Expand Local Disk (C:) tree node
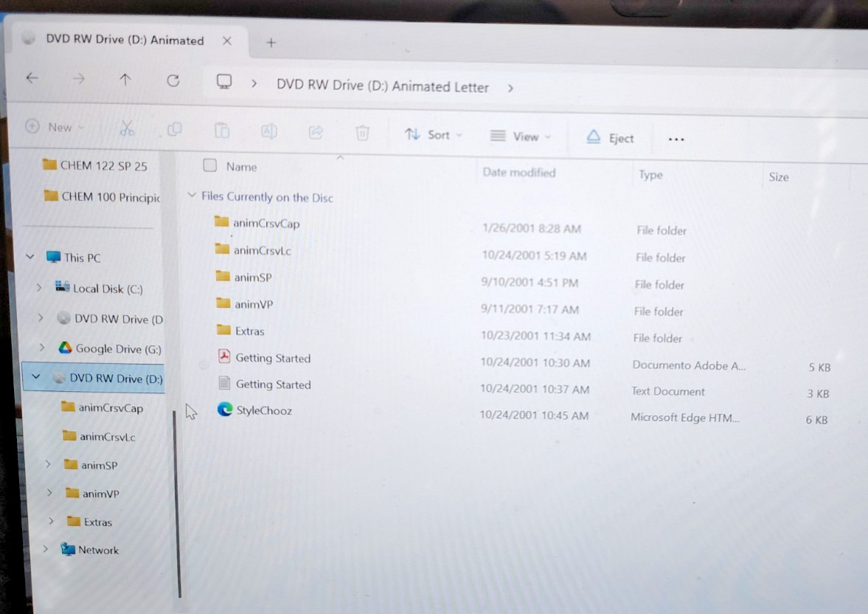Viewport: 868px width, 614px height. tap(38, 287)
